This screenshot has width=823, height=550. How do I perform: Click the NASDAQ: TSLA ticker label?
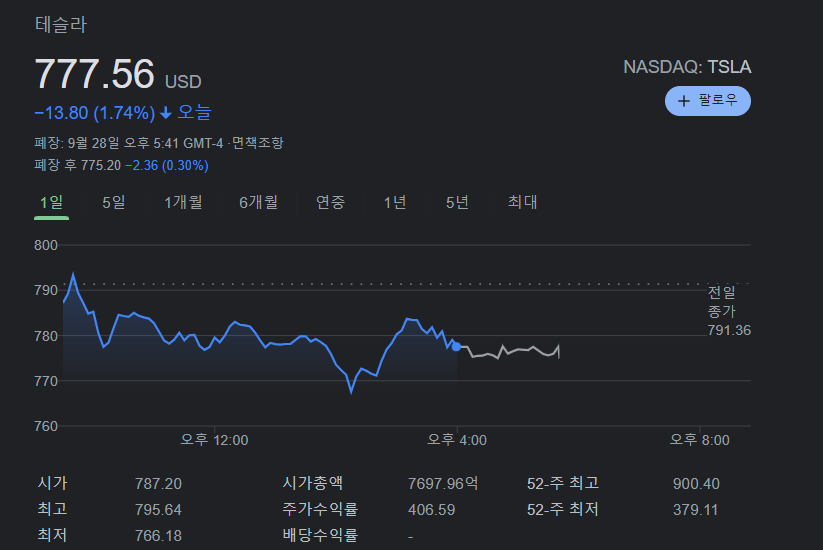pos(687,67)
